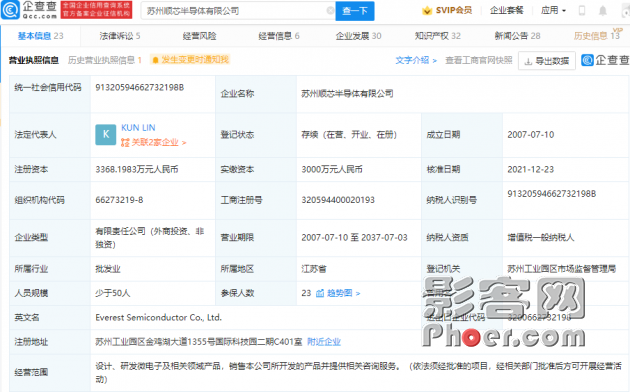Select business term 2007-07-10 至 2037-07-03
The height and width of the screenshot is (392, 630).
click(x=354, y=237)
